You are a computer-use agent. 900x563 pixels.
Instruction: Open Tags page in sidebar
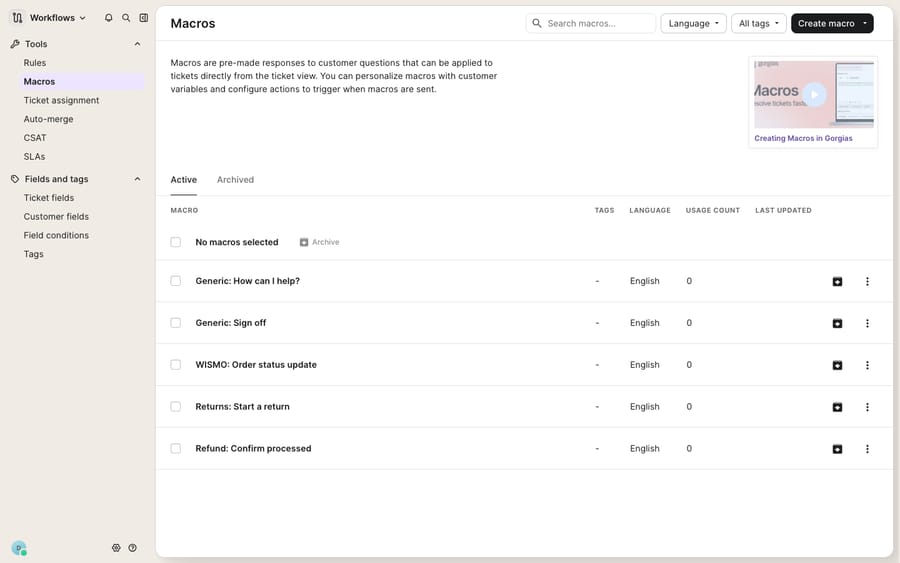coord(33,254)
